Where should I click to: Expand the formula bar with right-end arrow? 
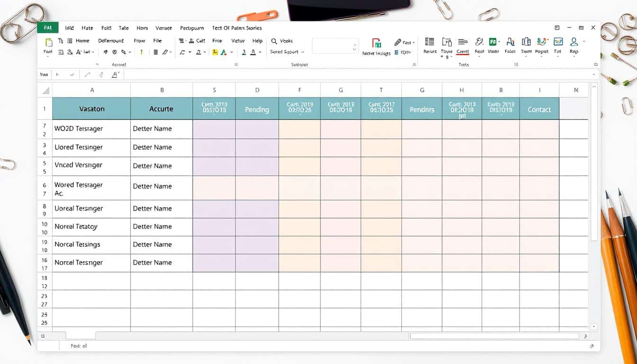(x=594, y=74)
